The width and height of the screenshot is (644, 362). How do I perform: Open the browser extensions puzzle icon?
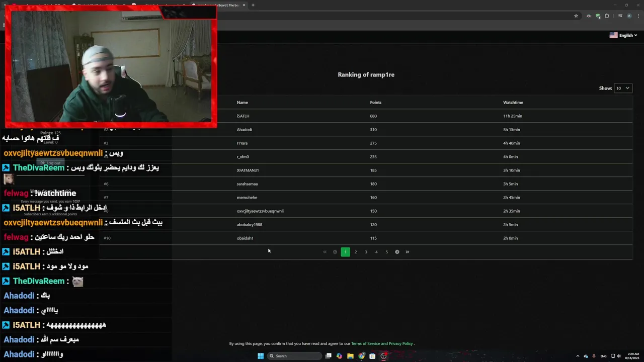pyautogui.click(x=607, y=16)
